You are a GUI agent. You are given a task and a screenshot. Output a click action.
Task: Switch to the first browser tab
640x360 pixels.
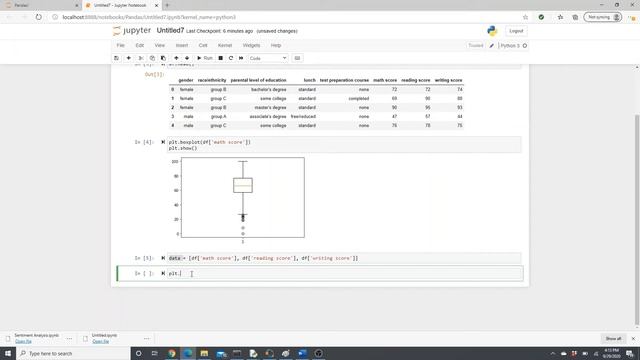pyautogui.click(x=41, y=5)
